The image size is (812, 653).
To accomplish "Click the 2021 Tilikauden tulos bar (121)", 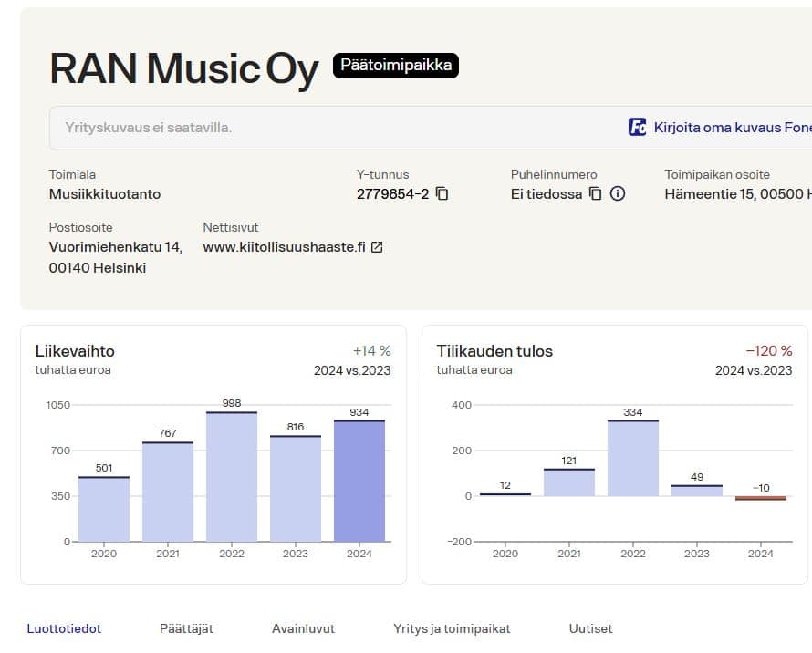I will [569, 482].
